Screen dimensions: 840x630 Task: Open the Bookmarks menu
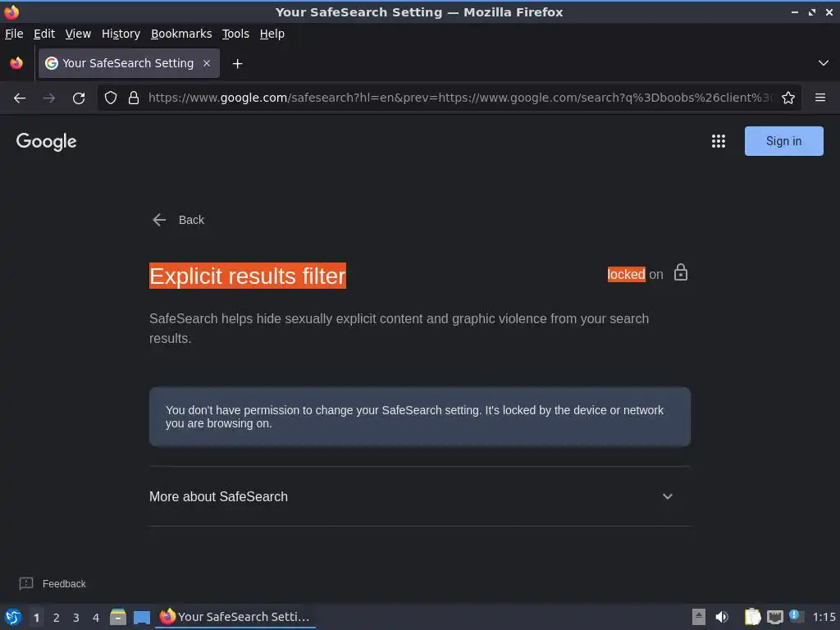tap(181, 34)
